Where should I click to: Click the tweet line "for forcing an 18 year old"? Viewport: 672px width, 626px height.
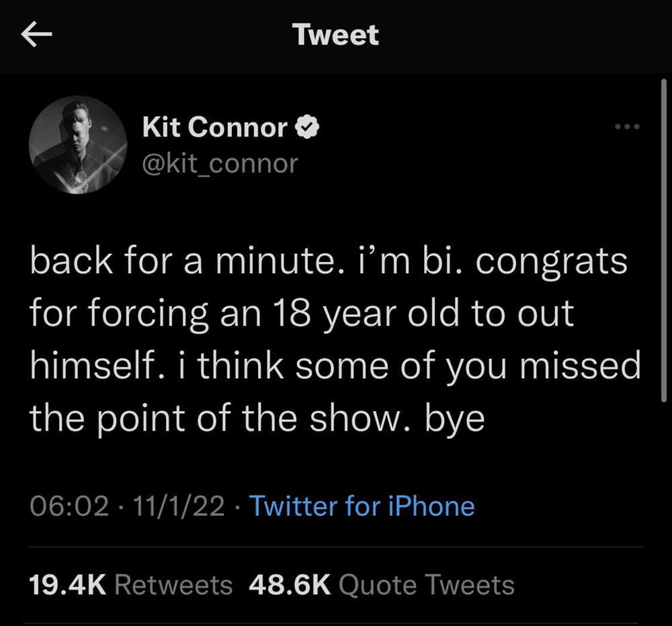click(302, 314)
